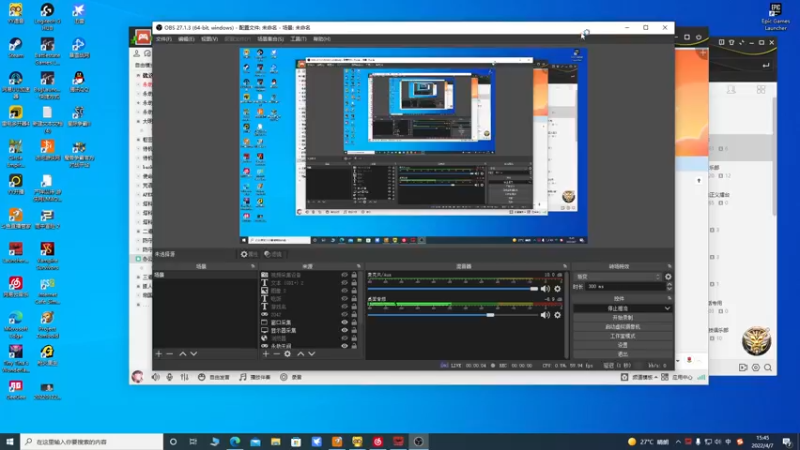
Task: Open the OBS Studio taskbar icon
Action: (418, 442)
